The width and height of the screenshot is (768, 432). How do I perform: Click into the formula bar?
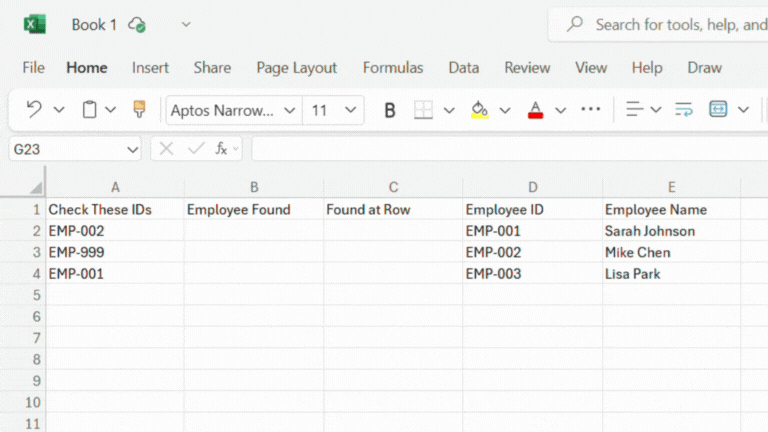(x=509, y=149)
